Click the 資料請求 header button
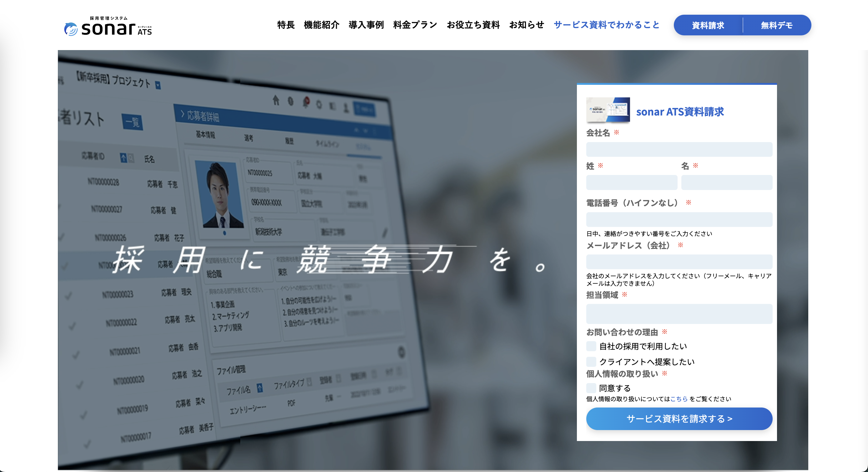Image resolution: width=868 pixels, height=472 pixels. [x=708, y=25]
